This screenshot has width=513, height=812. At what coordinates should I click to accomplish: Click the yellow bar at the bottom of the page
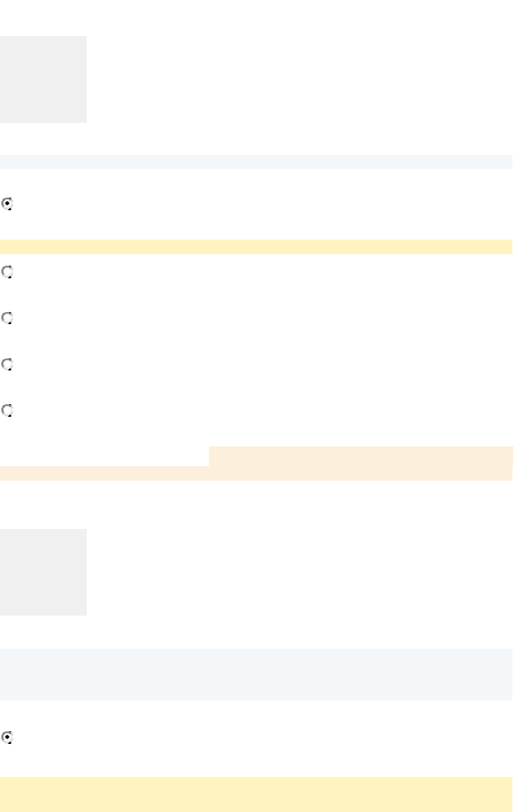[x=256, y=794]
